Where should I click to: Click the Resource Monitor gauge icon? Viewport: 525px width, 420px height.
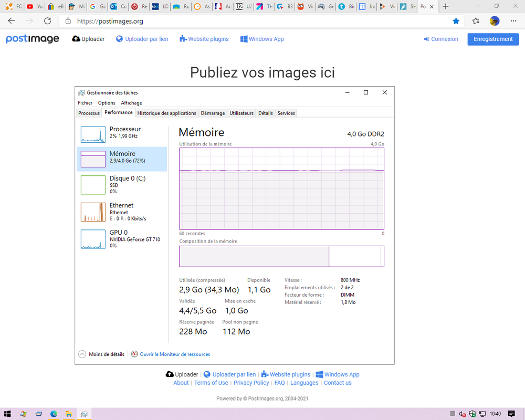pyautogui.click(x=134, y=354)
